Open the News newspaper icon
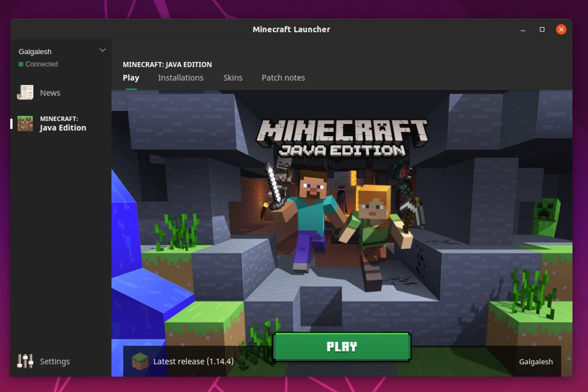Image resolution: width=588 pixels, height=392 pixels. [x=25, y=92]
